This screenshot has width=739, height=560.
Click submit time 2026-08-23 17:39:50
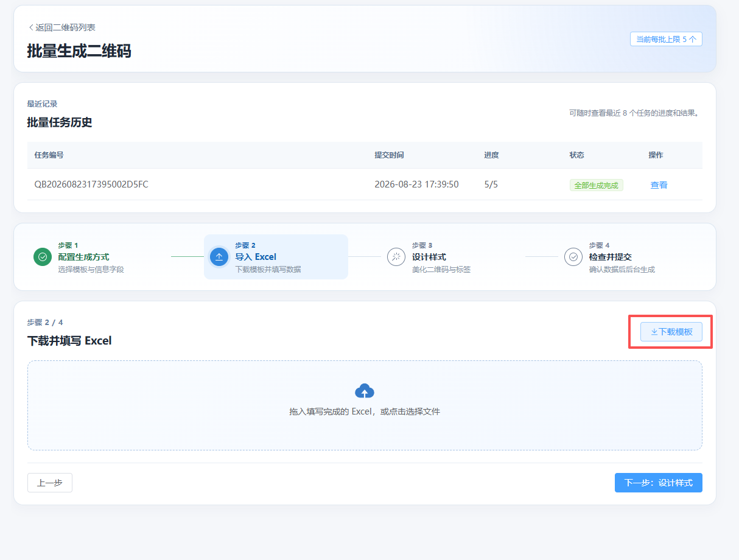coord(416,184)
